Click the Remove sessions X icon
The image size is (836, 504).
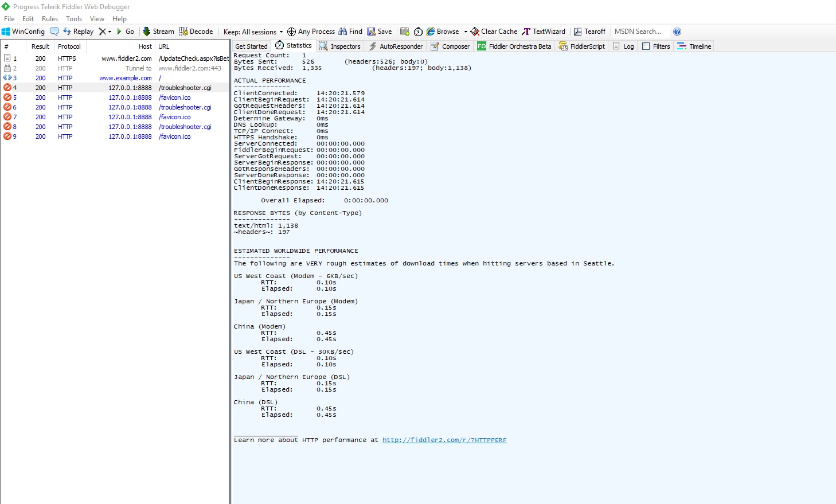click(102, 32)
